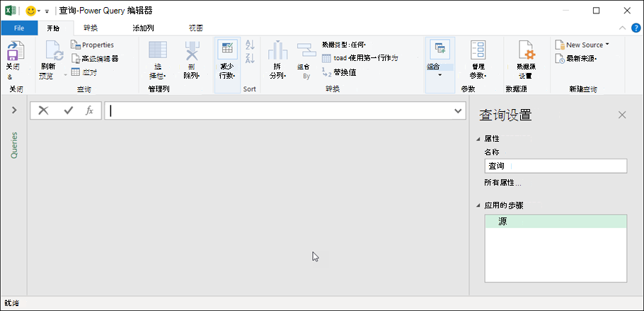Confirm formula with the checkmark button
644x311 pixels.
coord(68,111)
